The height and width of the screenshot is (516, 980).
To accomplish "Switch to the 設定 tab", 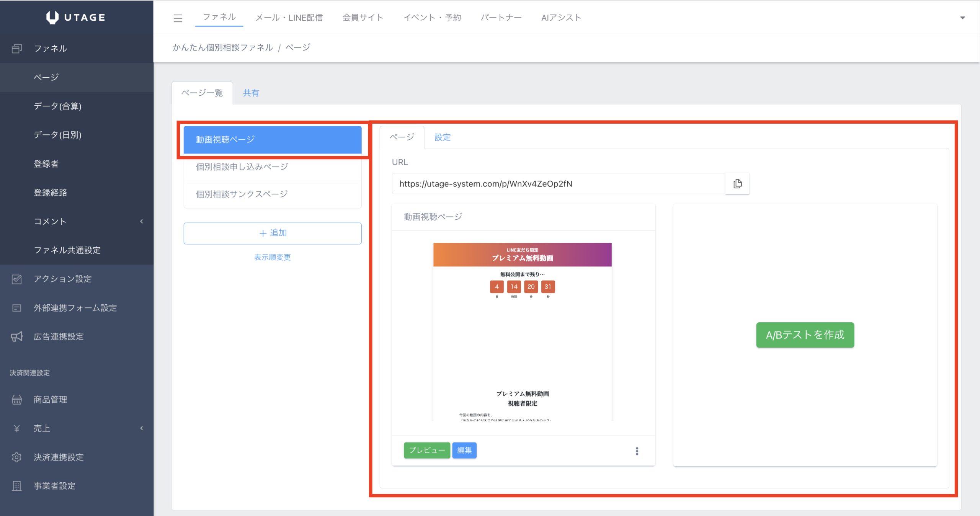I will point(443,137).
